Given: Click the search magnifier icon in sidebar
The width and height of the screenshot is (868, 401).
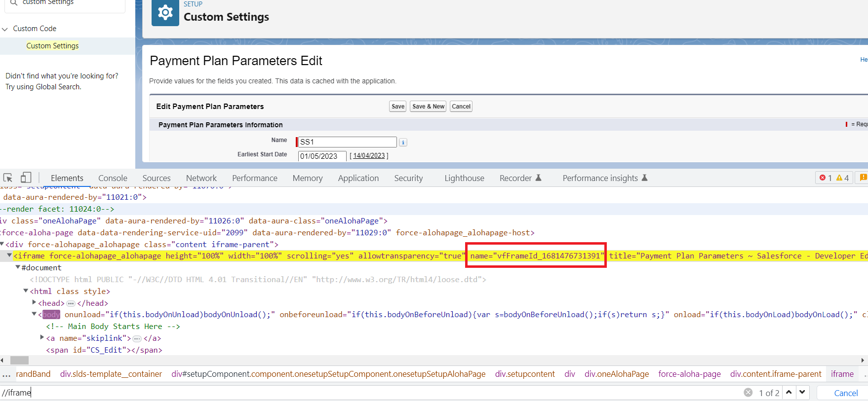Looking at the screenshot, I should [13, 2].
